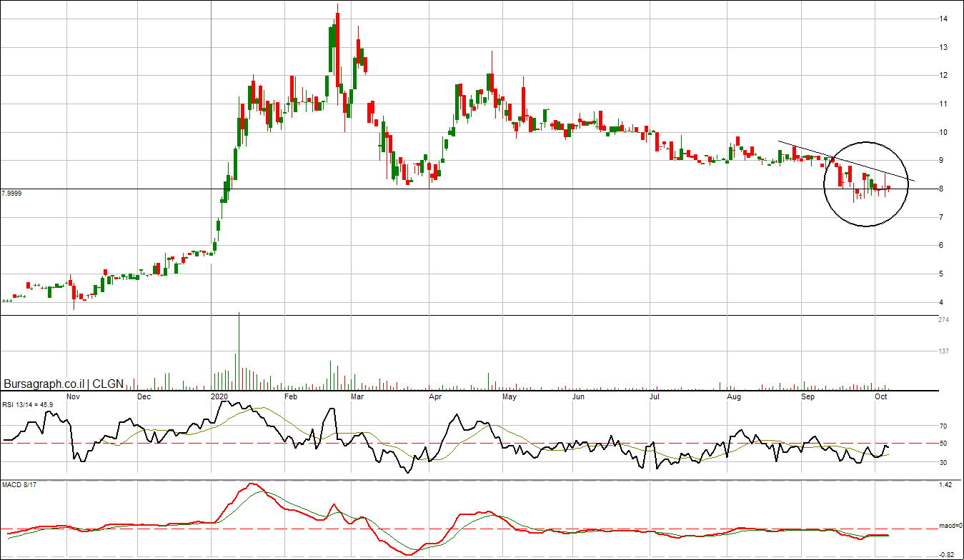
Task: Click the 274 volume axis label
Action: point(943,320)
